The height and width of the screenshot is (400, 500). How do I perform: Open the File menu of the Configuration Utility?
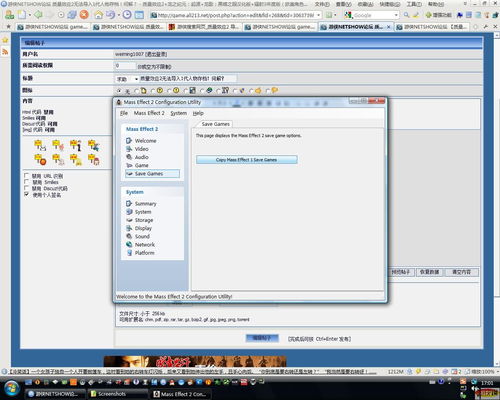tap(124, 113)
